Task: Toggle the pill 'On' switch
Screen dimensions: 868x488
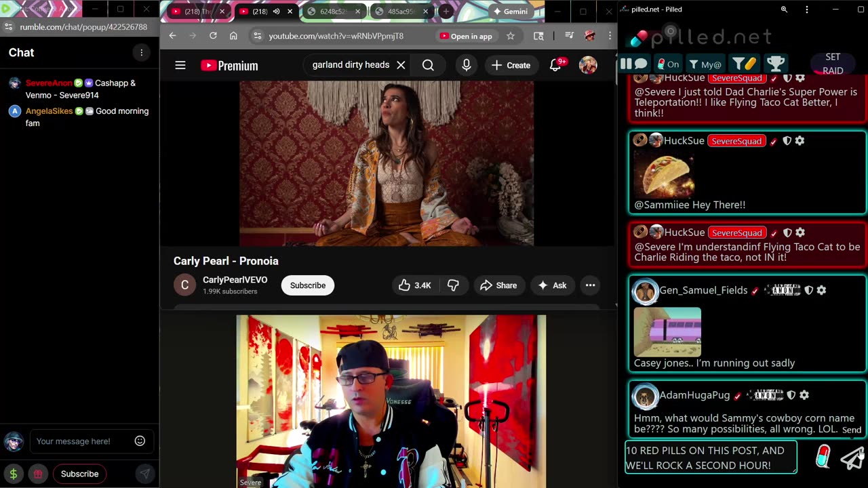Action: [668, 64]
